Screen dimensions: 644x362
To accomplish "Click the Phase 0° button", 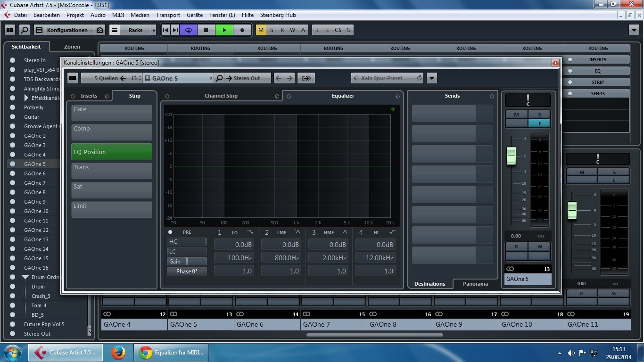I will 187,271.
